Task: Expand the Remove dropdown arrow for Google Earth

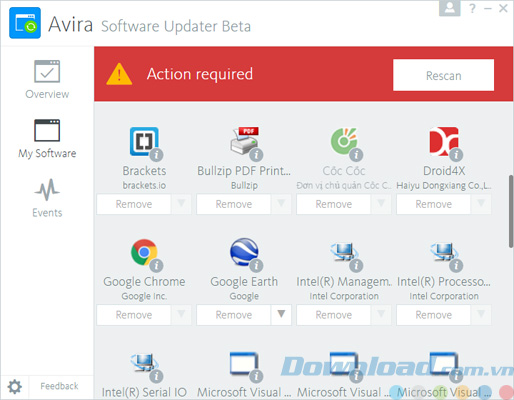Action: (x=281, y=315)
